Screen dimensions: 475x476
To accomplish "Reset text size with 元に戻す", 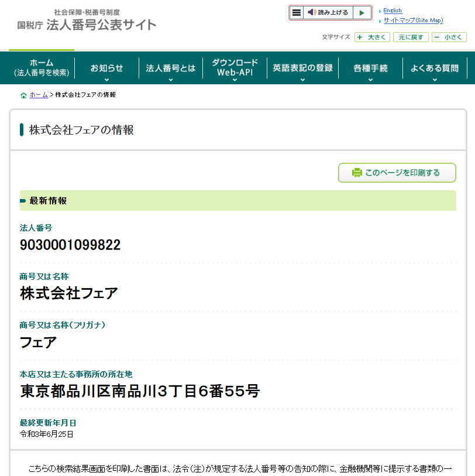I will pyautogui.click(x=411, y=37).
